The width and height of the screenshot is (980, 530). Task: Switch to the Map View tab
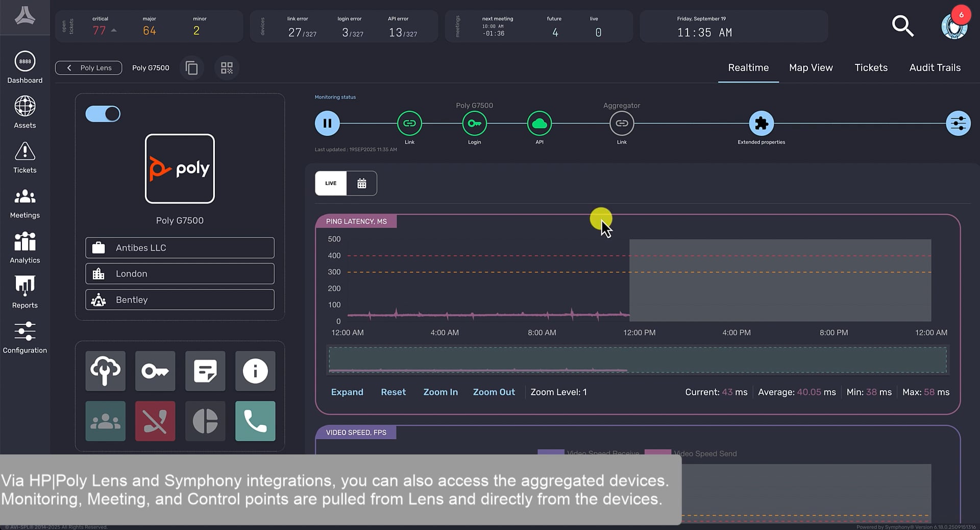[x=811, y=68]
